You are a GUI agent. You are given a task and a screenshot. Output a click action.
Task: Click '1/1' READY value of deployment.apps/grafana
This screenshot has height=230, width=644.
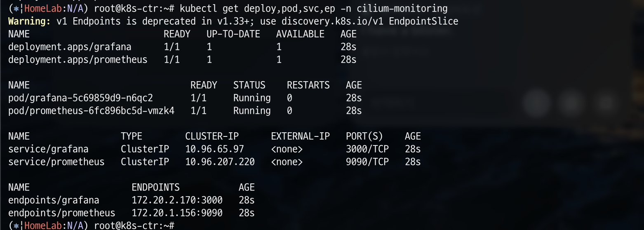pyautogui.click(x=172, y=47)
